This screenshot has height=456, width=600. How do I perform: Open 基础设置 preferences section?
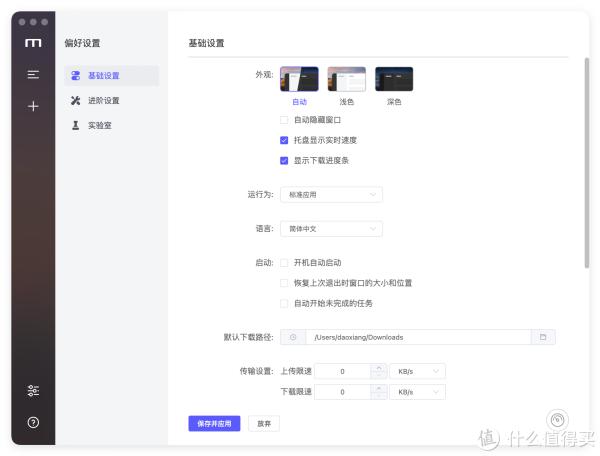point(112,75)
